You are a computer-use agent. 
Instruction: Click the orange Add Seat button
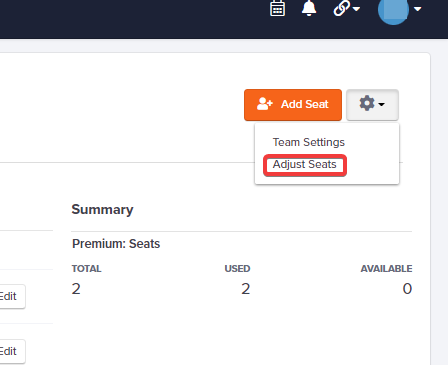point(293,105)
